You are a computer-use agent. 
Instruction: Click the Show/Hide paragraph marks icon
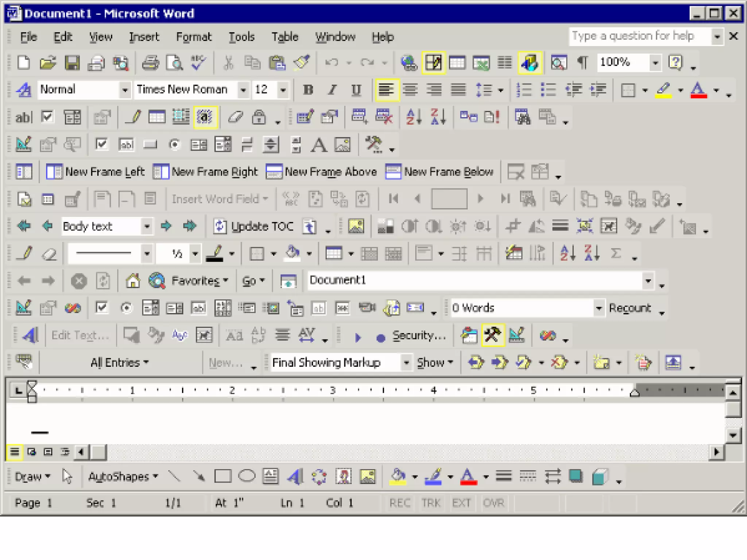click(x=582, y=63)
